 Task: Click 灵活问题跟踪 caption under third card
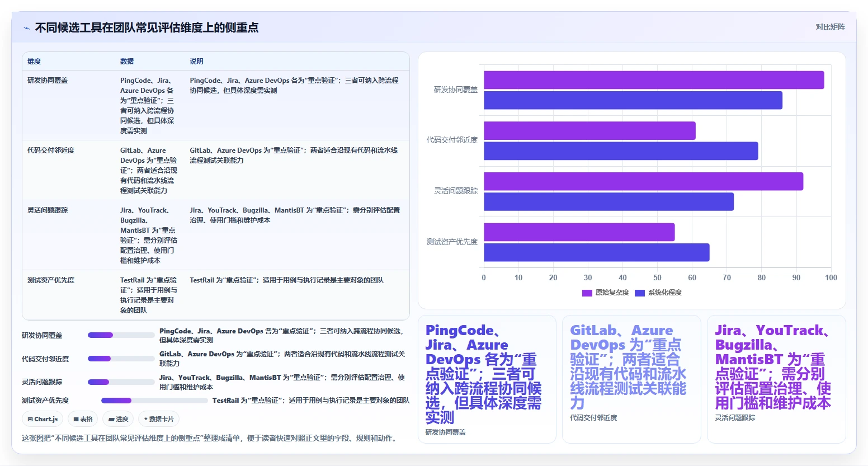[735, 418]
